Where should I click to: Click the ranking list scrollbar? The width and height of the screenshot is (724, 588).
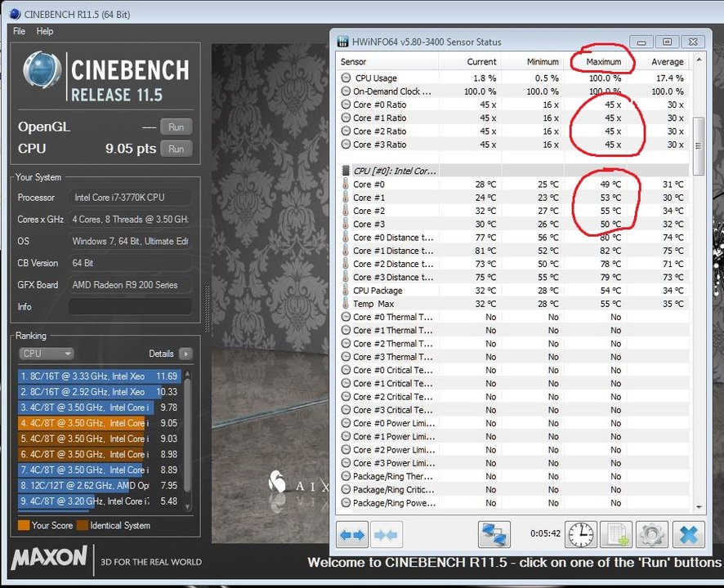[187, 435]
